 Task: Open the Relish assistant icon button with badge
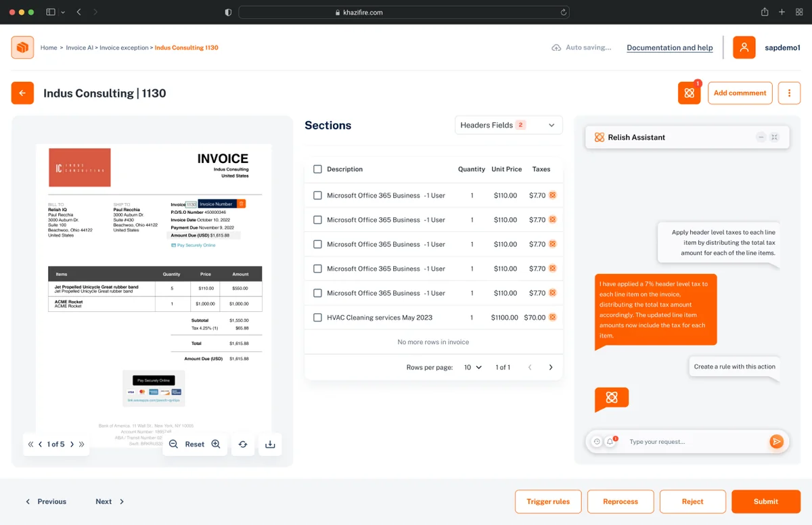(690, 93)
